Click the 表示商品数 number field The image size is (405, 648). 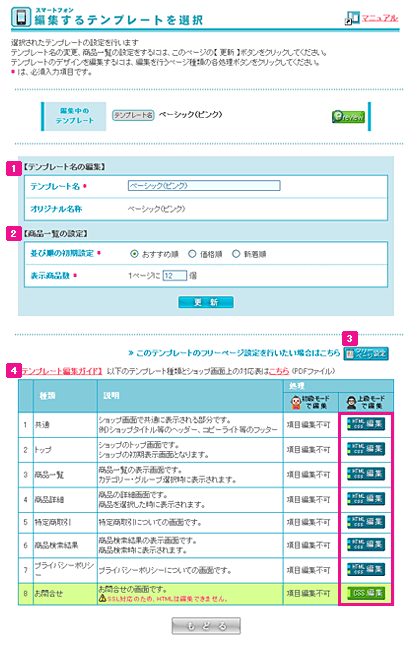(175, 276)
